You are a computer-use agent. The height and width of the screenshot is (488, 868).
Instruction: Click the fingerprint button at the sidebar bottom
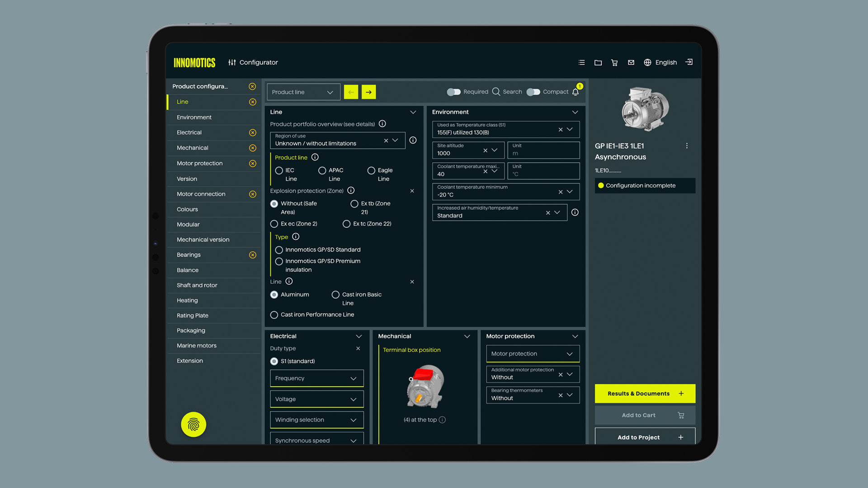click(193, 424)
